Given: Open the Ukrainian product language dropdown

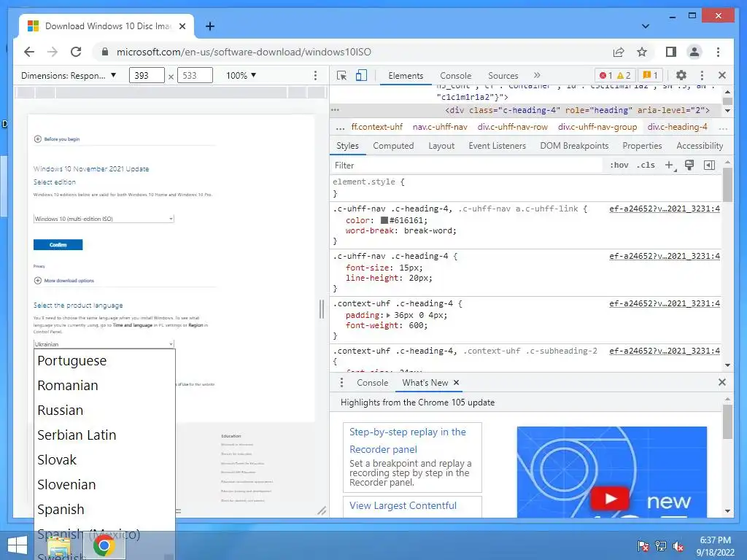Looking at the screenshot, I should 104,344.
